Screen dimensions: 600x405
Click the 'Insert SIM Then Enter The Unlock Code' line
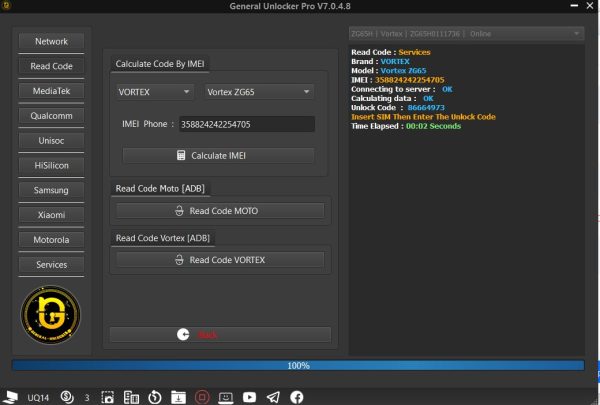423,117
